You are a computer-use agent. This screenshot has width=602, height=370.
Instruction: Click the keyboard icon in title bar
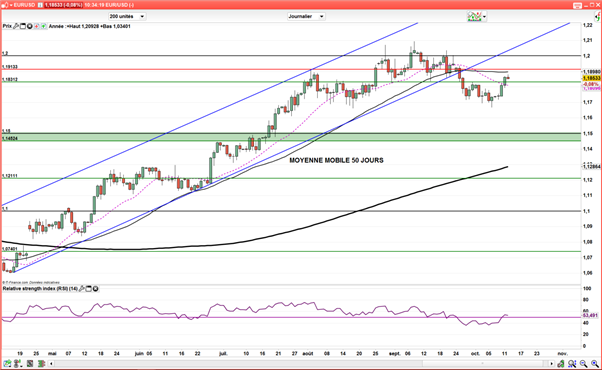click(577, 5)
